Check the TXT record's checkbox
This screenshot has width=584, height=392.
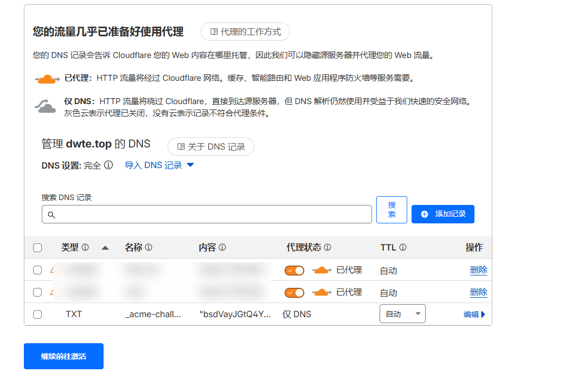[37, 314]
